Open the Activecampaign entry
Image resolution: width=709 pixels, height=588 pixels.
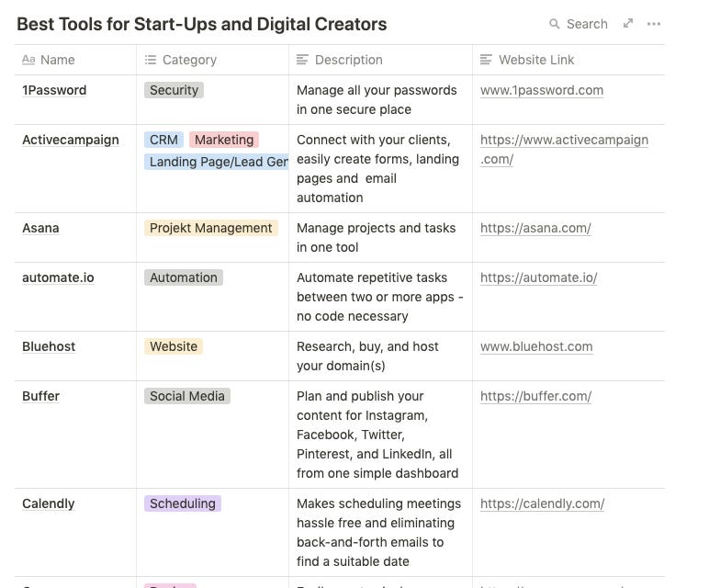(71, 140)
